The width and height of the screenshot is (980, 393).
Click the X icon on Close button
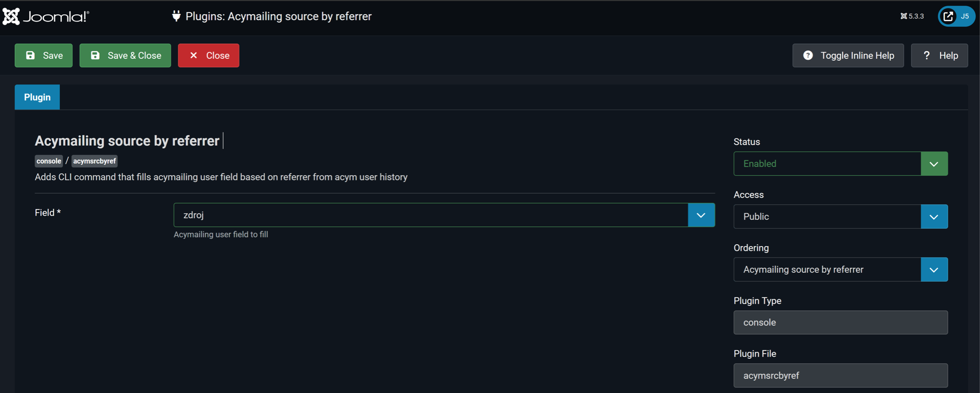pyautogui.click(x=194, y=55)
